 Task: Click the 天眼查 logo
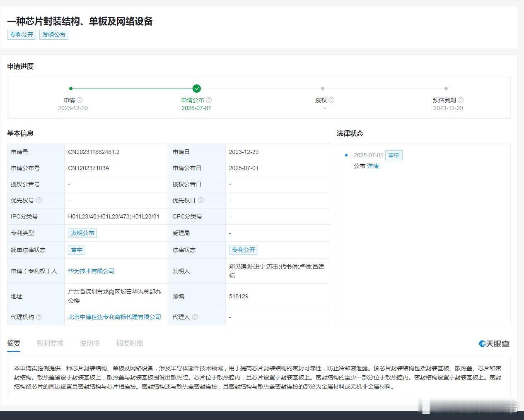[494, 343]
